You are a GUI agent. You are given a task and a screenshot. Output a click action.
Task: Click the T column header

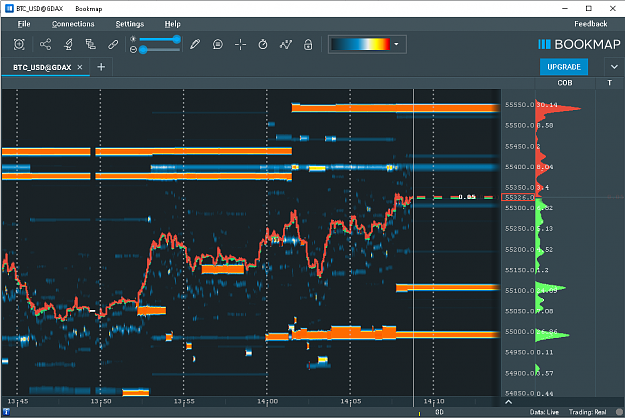point(609,83)
